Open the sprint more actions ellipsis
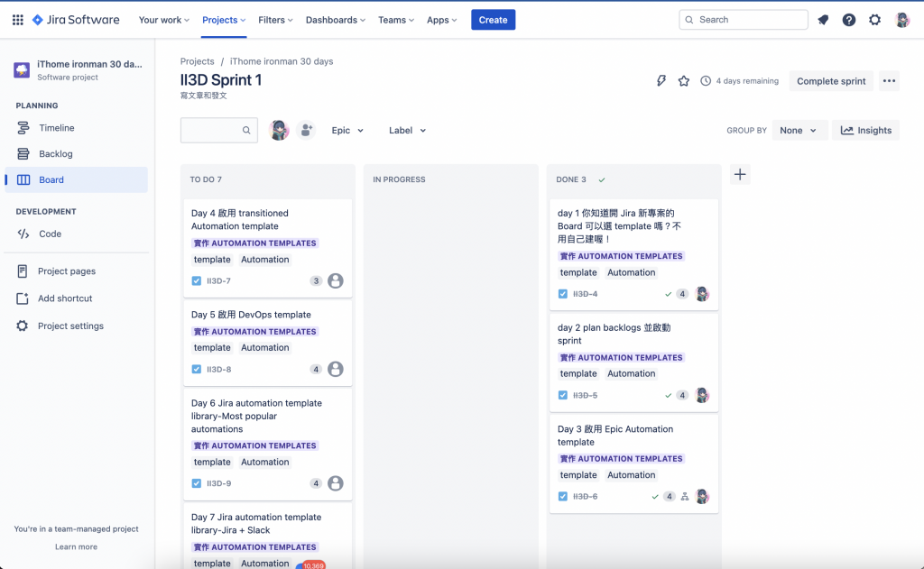Viewport: 924px width, 569px height. tap(889, 80)
